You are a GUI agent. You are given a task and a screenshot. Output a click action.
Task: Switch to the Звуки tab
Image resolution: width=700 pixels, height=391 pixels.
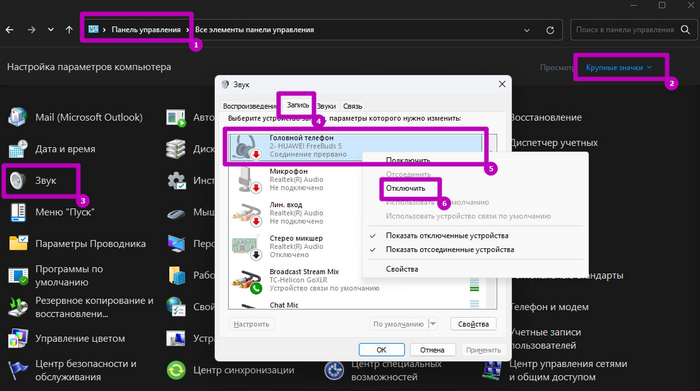(326, 106)
